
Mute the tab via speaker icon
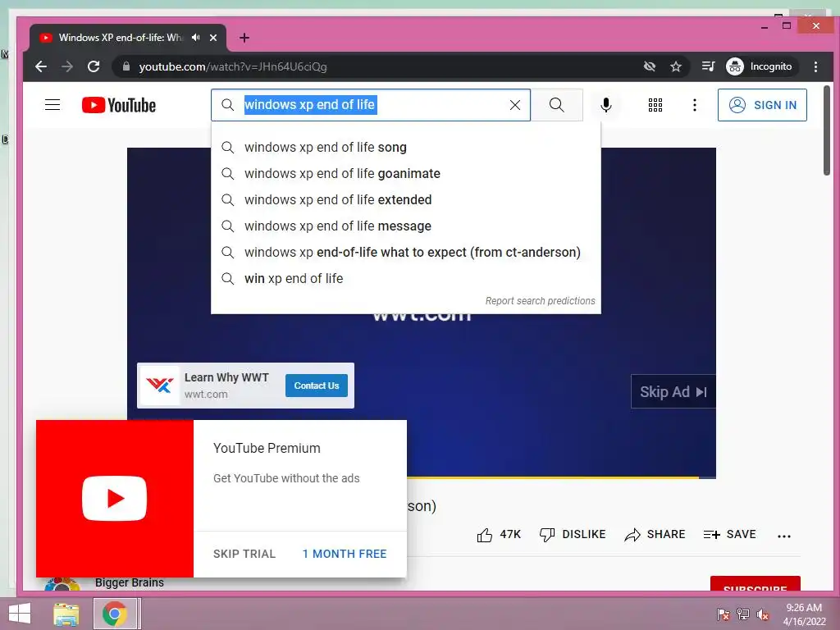click(x=196, y=38)
